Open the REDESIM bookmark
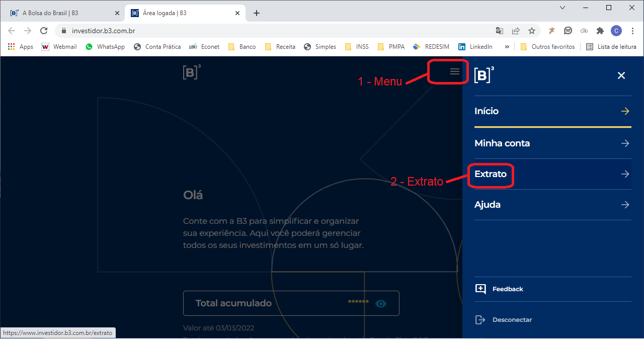Image resolution: width=644 pixels, height=346 pixels. (431, 47)
